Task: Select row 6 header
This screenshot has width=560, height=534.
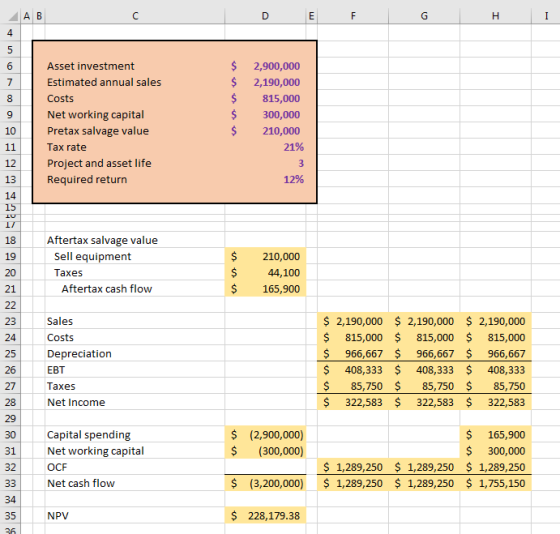Action: point(10,66)
